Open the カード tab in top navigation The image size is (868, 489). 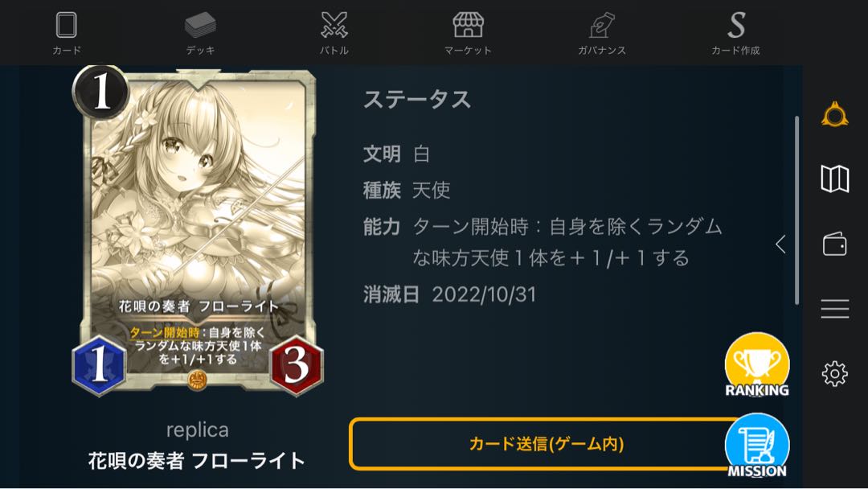(x=67, y=33)
